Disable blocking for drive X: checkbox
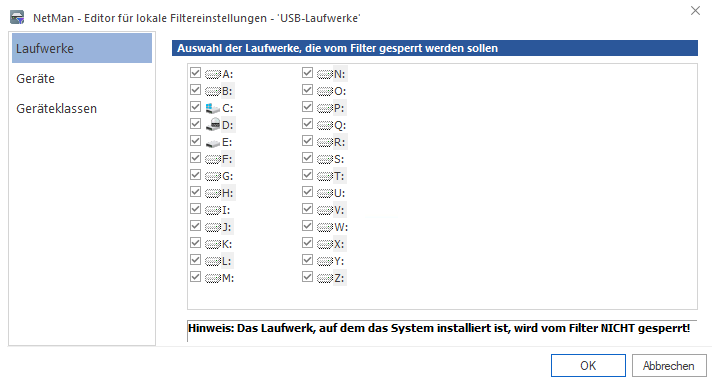The image size is (719, 389). [307, 243]
